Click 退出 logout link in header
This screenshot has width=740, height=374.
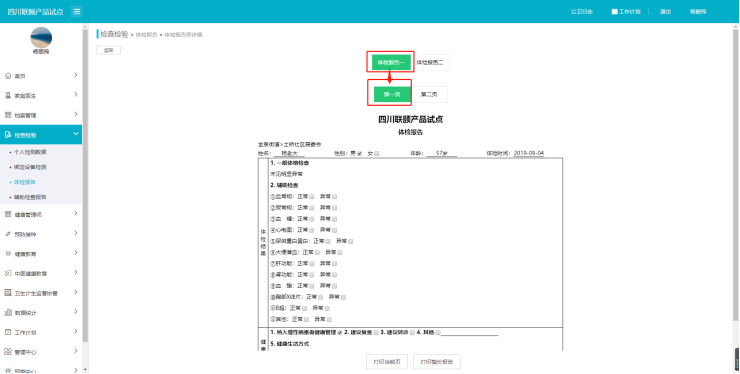click(665, 11)
